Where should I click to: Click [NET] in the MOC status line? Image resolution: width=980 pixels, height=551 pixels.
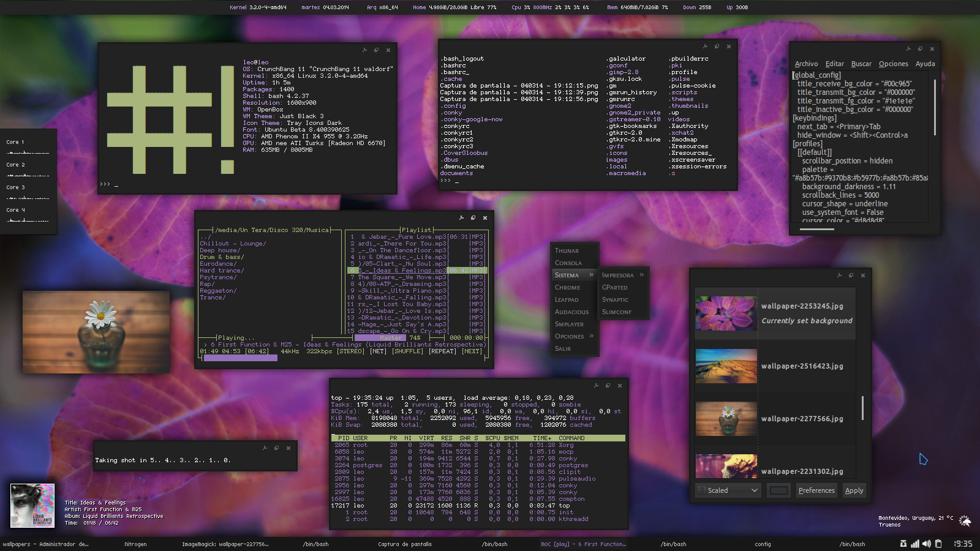[378, 351]
